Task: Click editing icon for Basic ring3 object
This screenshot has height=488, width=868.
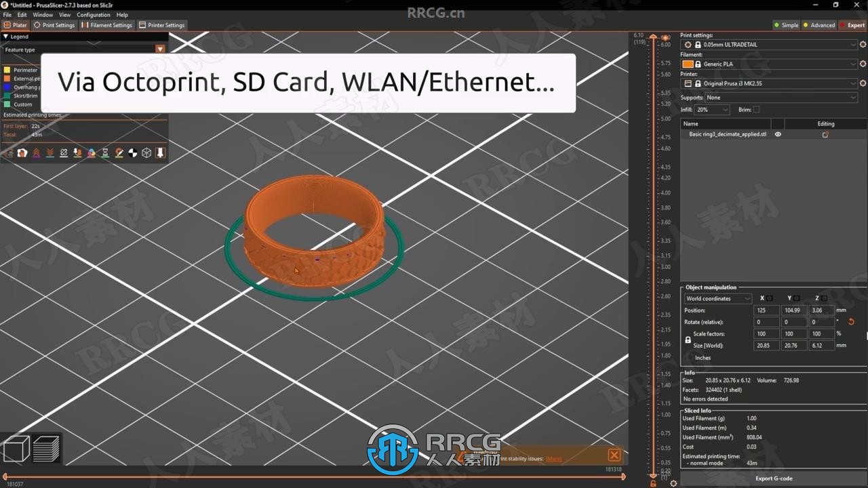Action: [825, 134]
